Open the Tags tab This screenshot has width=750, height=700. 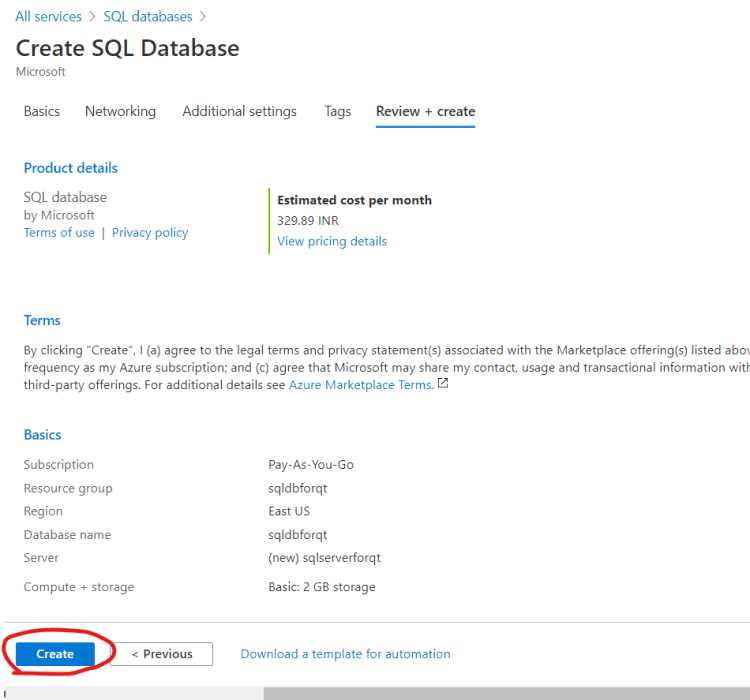pos(338,111)
